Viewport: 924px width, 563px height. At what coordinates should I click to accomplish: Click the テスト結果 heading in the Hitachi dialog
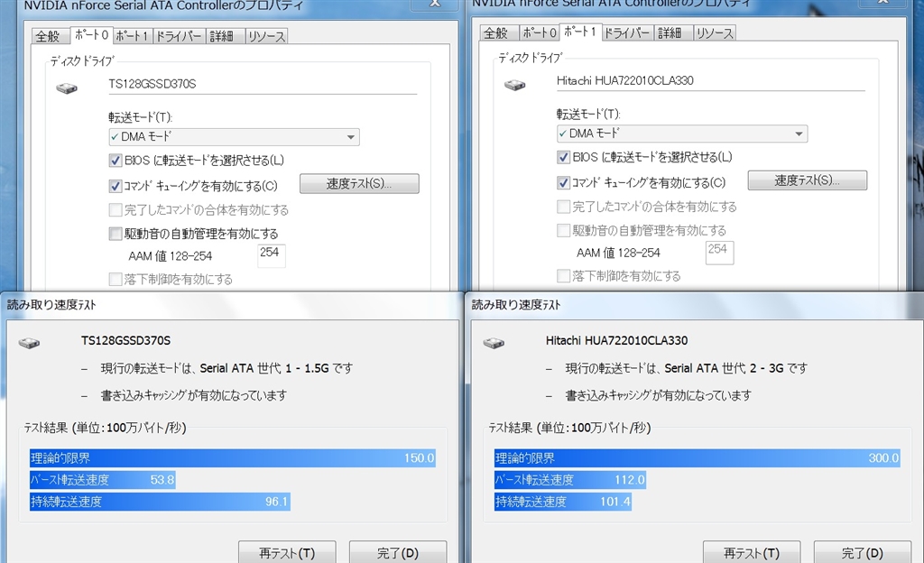570,429
